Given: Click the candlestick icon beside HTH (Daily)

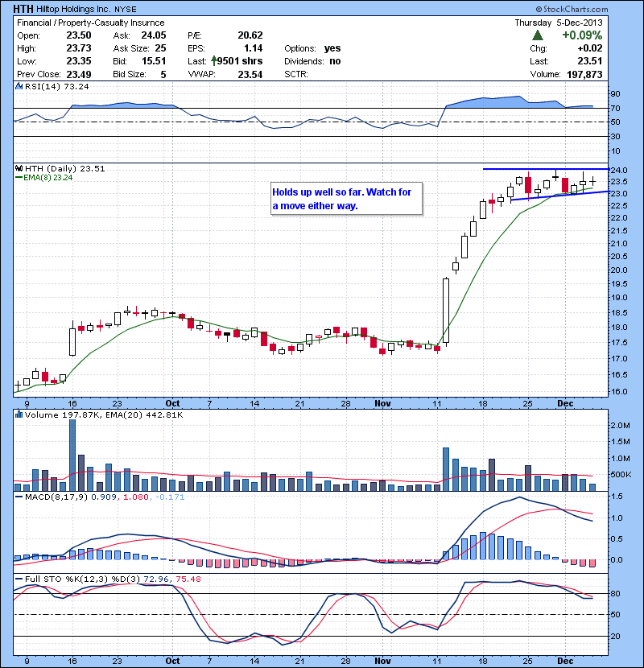Looking at the screenshot, I should tap(19, 168).
